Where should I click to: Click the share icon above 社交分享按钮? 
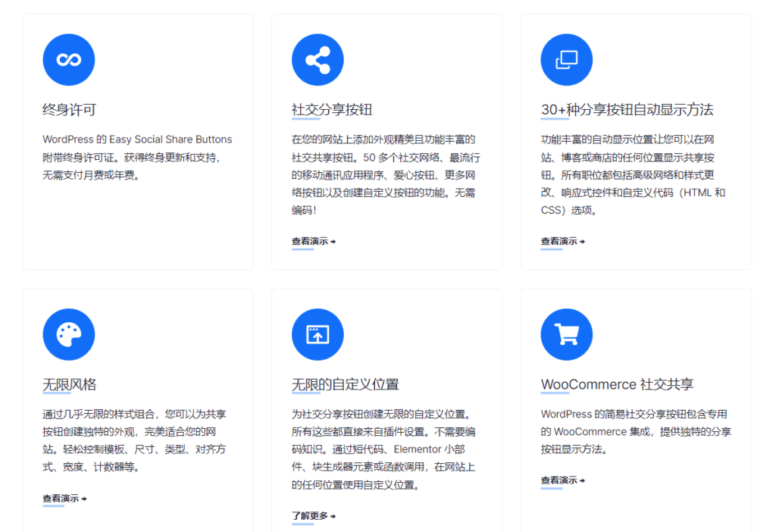[x=318, y=60]
